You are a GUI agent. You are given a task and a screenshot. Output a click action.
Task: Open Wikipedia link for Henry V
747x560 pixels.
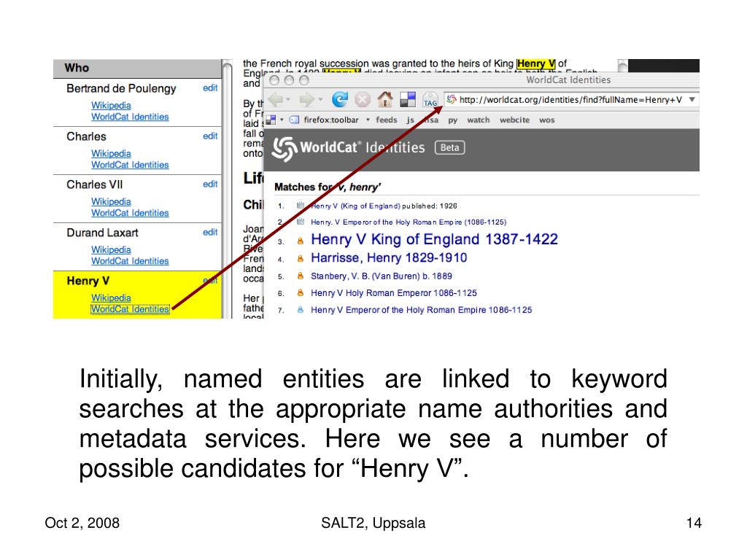point(111,297)
